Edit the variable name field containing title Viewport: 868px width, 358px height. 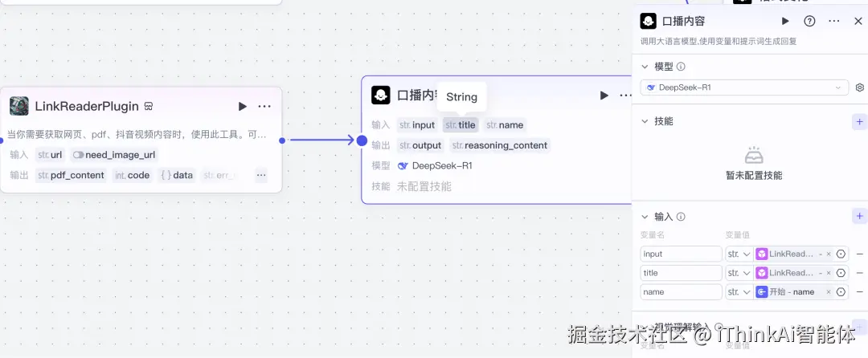[x=682, y=273]
